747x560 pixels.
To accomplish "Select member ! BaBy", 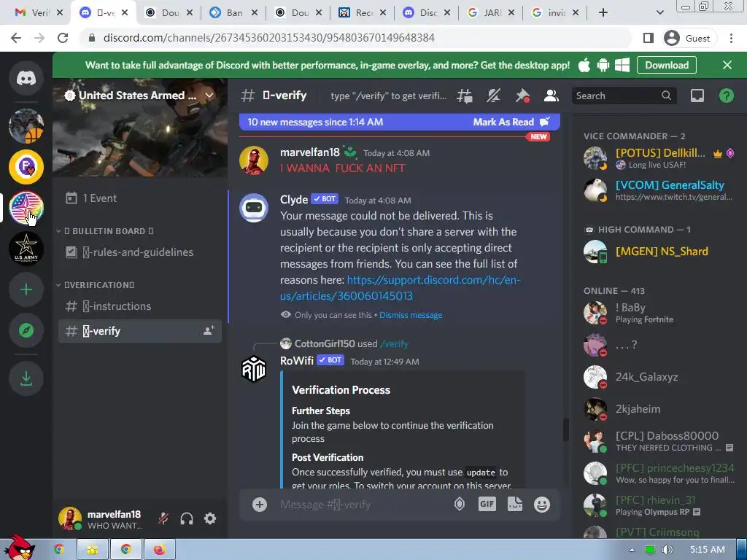I will pyautogui.click(x=659, y=313).
